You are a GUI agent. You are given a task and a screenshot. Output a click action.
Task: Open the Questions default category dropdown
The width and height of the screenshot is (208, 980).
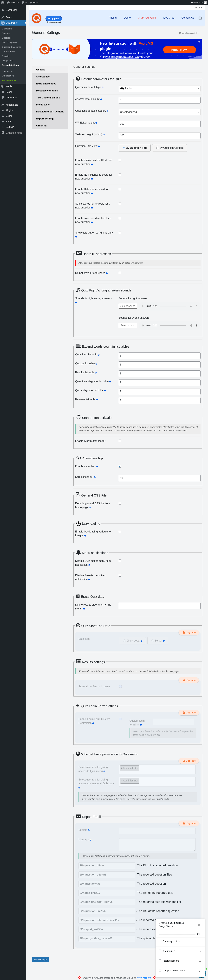(x=159, y=112)
